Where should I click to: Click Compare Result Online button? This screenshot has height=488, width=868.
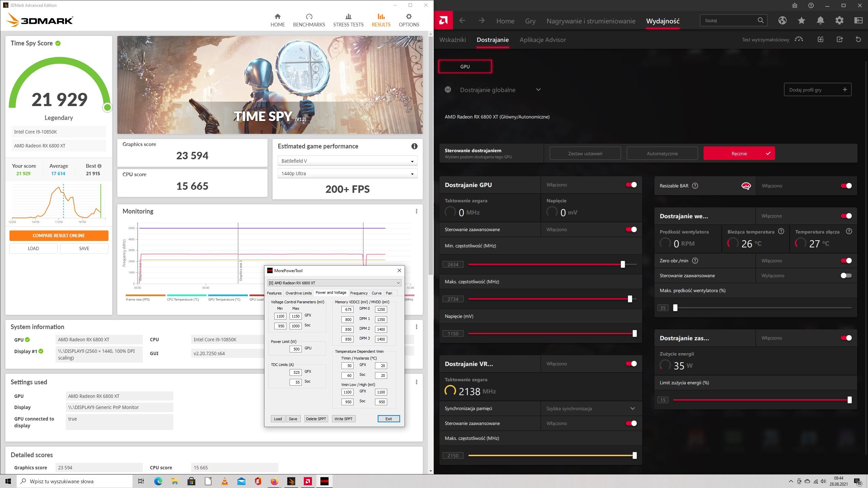click(59, 236)
